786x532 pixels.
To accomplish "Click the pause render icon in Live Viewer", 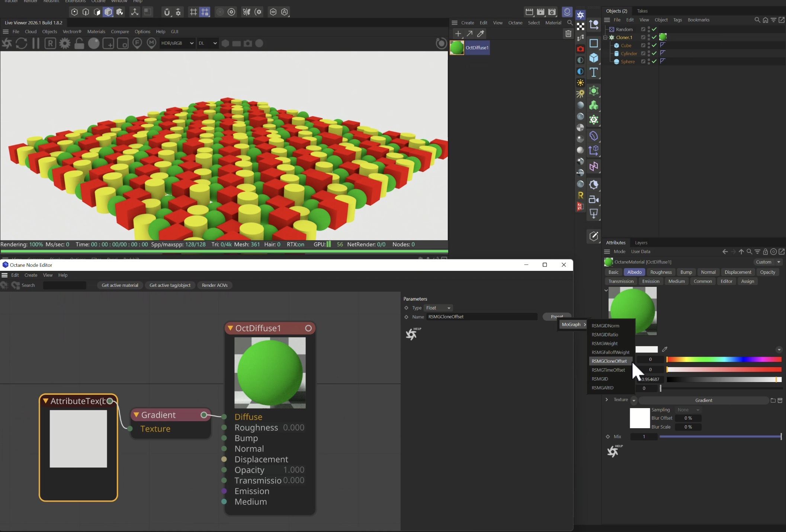I will coord(36,44).
